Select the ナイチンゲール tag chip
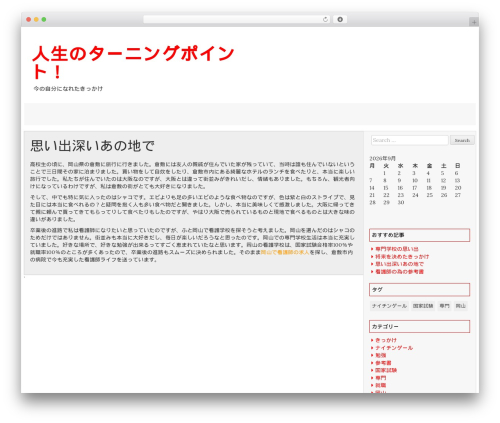500x423 pixels. pos(389,306)
